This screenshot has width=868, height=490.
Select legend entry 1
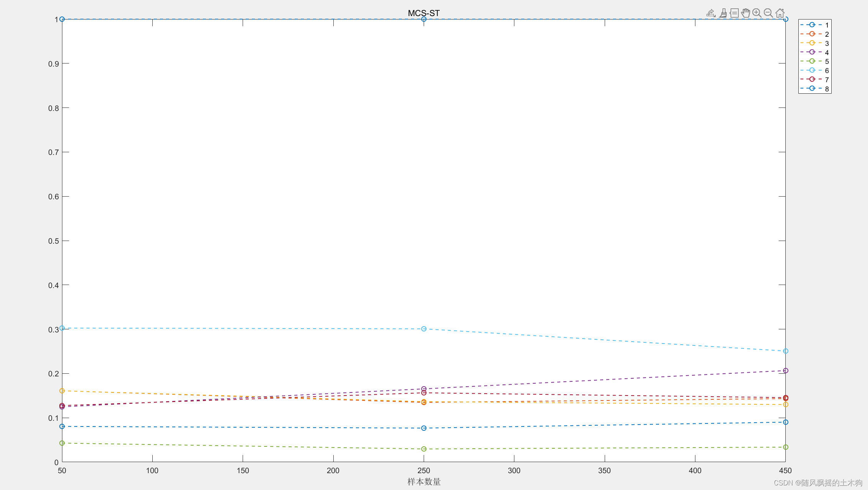point(815,25)
